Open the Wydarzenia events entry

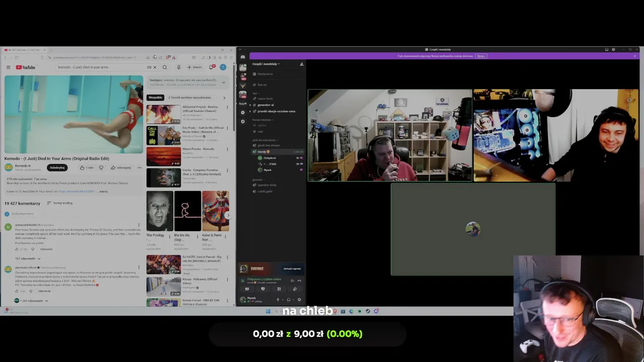(x=277, y=74)
